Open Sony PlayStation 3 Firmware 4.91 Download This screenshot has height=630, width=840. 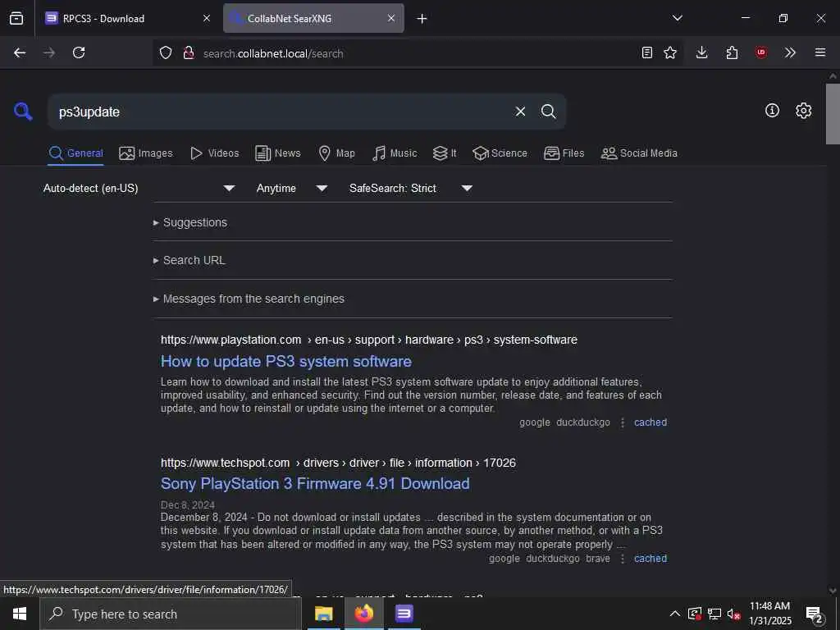tap(315, 484)
